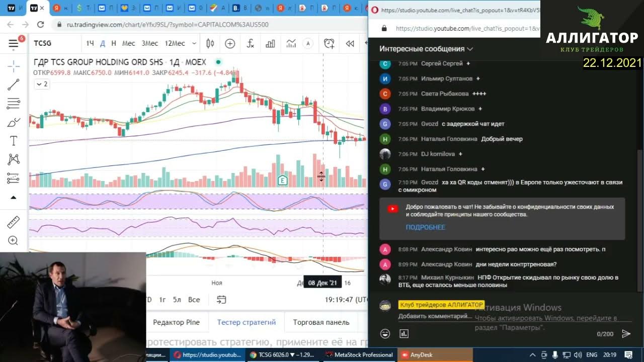Collapse the drawing toolbar arrow
Viewport: 644px width, 362px height.
click(13, 198)
